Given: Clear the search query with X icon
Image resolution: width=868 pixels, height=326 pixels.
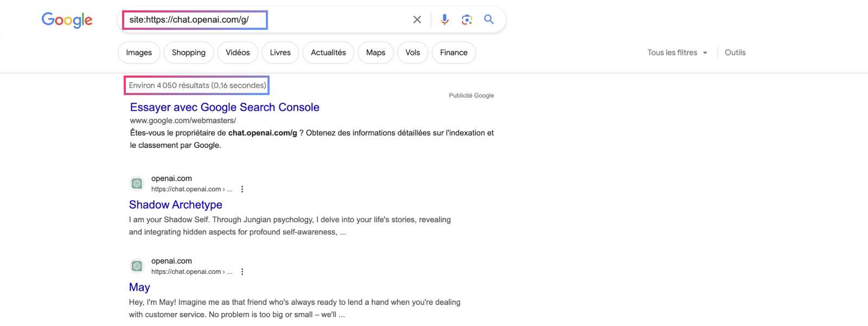Looking at the screenshot, I should coord(417,20).
